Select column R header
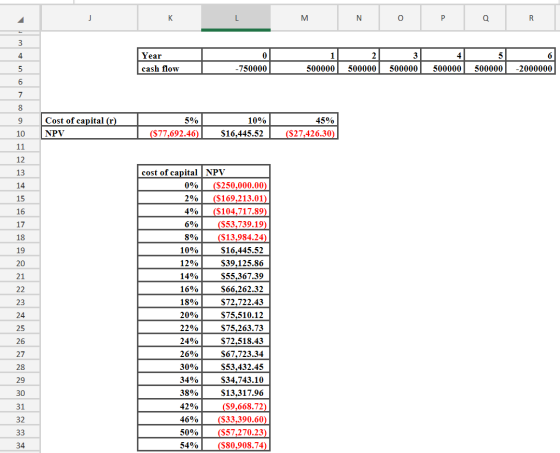The image size is (560, 453). pyautogui.click(x=531, y=18)
